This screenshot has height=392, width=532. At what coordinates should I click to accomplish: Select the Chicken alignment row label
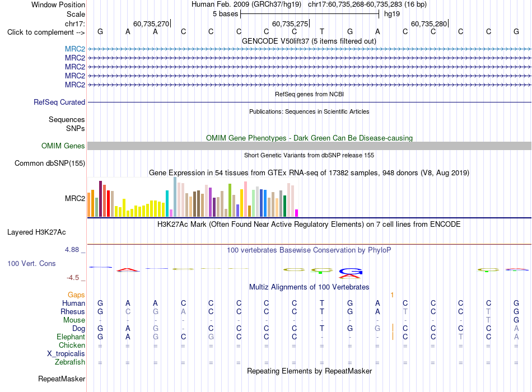(72, 345)
